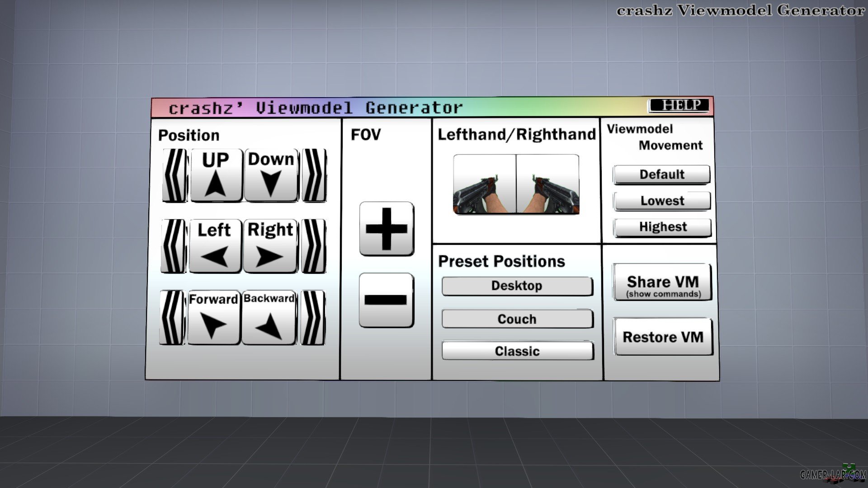Set viewmodel movement to Default

(x=662, y=174)
